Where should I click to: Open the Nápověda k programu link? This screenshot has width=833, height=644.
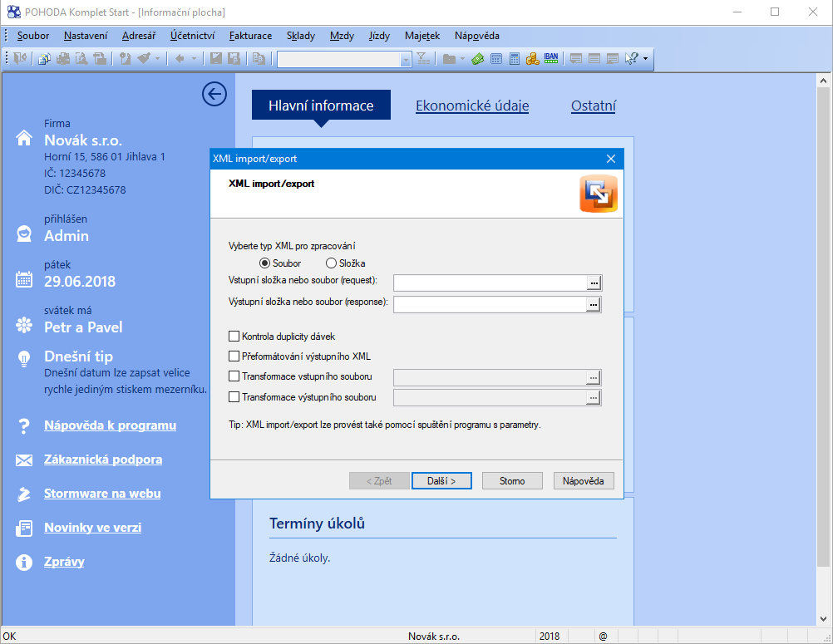pyautogui.click(x=110, y=425)
